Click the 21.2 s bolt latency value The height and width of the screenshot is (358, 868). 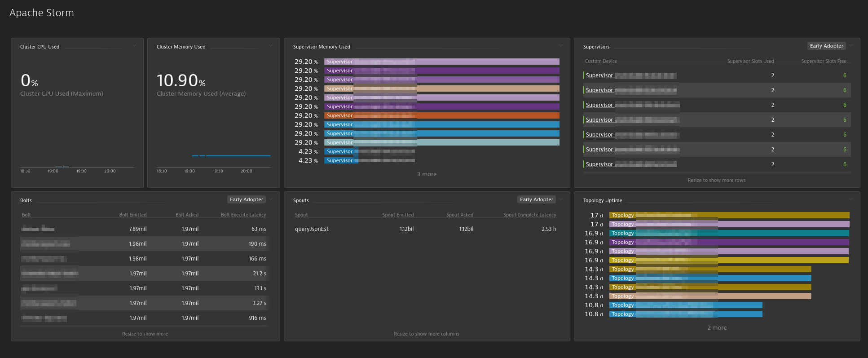(260, 274)
